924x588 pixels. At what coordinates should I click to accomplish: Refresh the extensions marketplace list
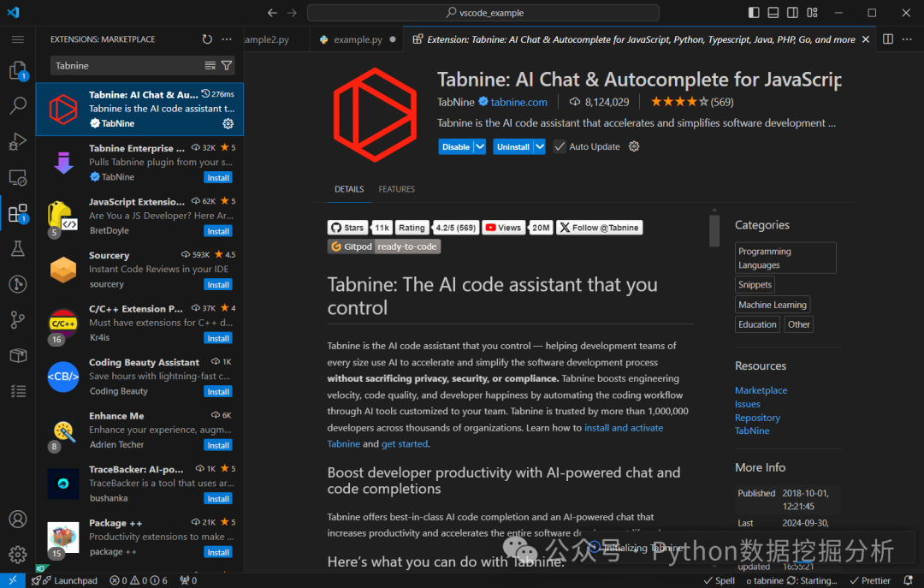tap(207, 39)
